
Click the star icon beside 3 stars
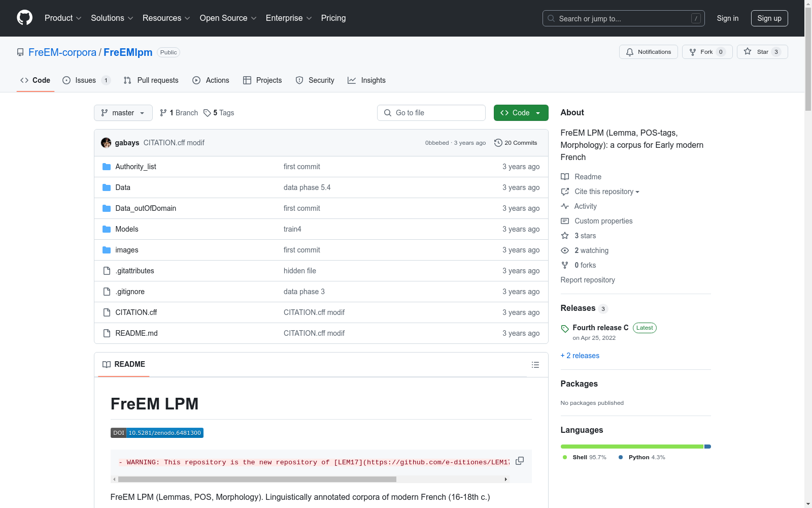click(565, 236)
